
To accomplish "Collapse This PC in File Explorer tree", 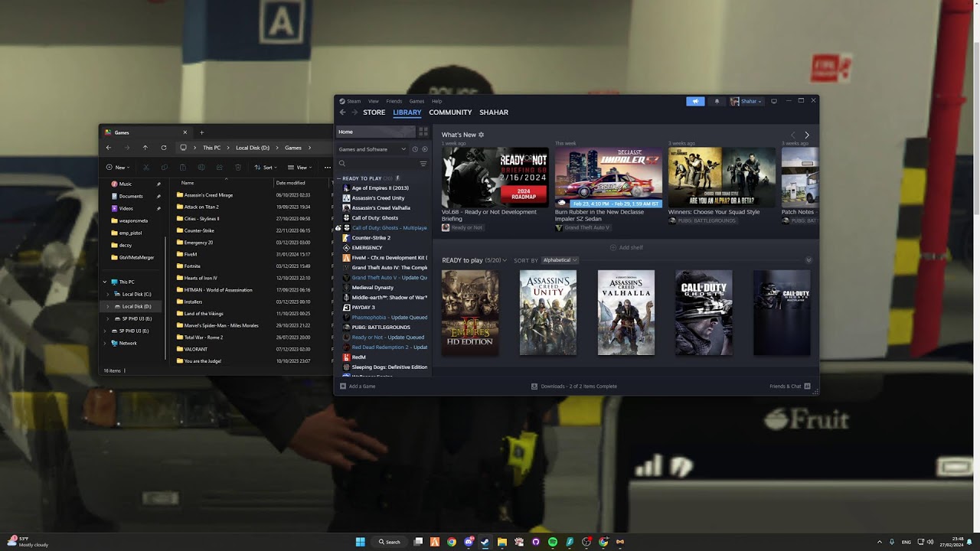I will coord(105,282).
